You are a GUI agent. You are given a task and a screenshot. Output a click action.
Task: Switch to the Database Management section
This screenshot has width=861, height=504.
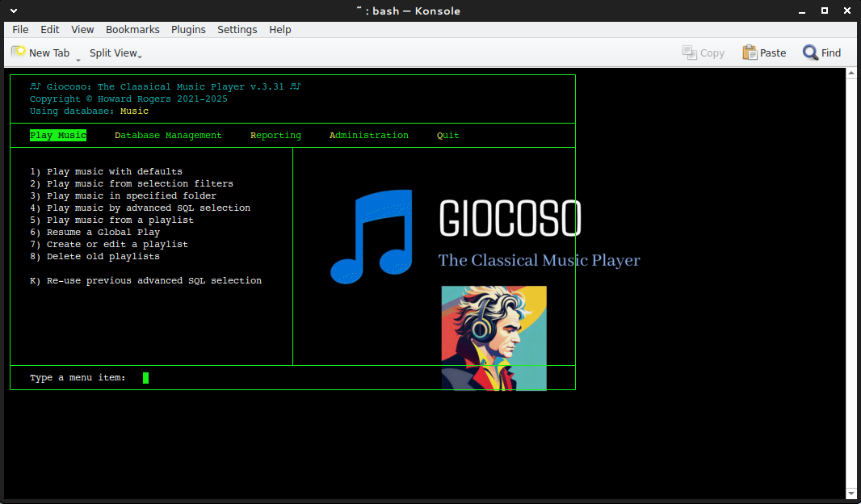pyautogui.click(x=168, y=135)
